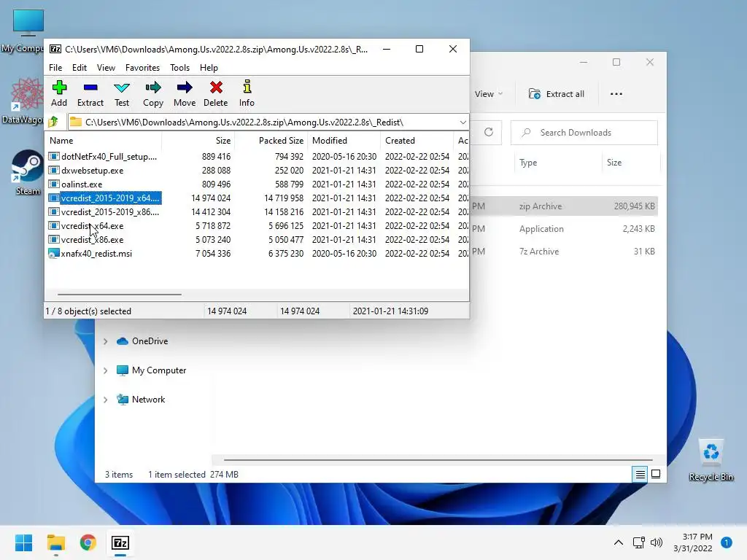Open the Explorer View dropdown

(x=488, y=94)
